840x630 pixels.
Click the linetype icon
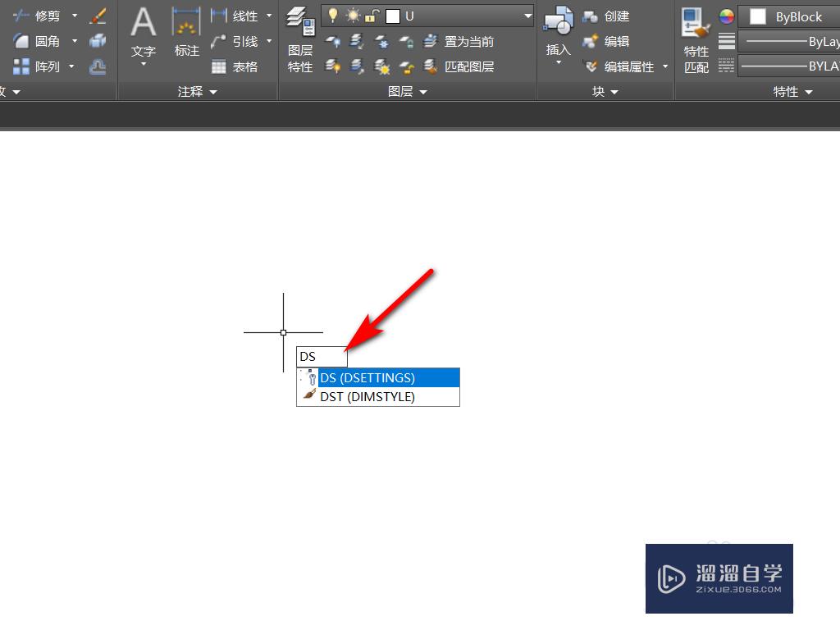pyautogui.click(x=727, y=66)
